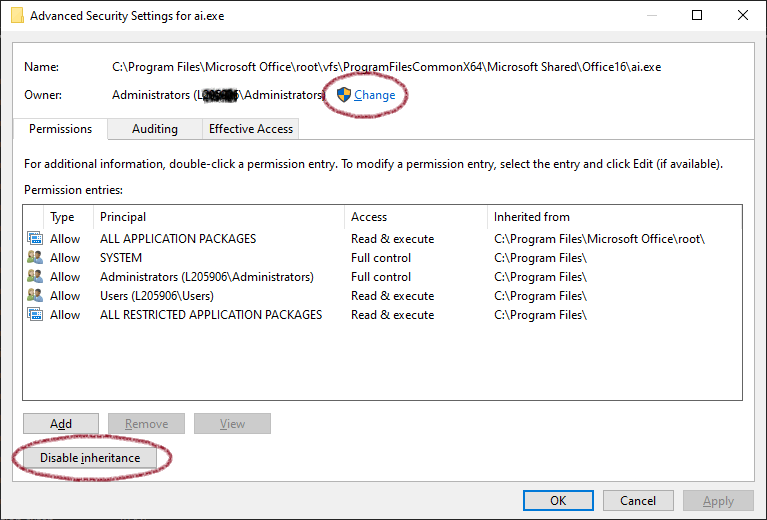767x520 pixels.
Task: Click the folder icon in the title bar
Action: point(17,15)
